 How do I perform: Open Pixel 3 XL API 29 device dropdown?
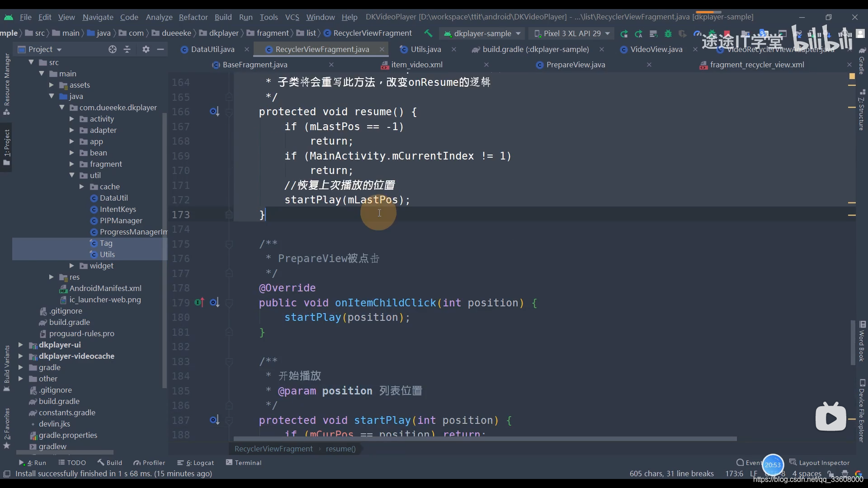572,33
